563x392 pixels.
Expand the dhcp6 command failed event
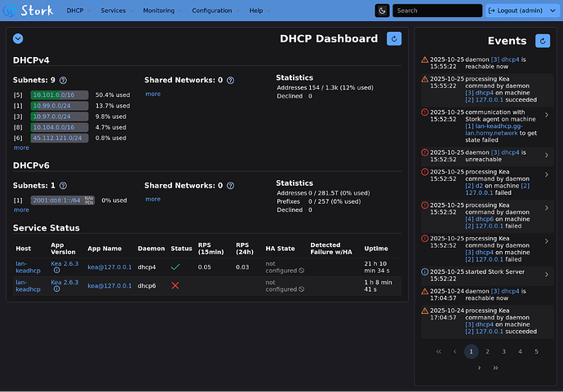[547, 208]
